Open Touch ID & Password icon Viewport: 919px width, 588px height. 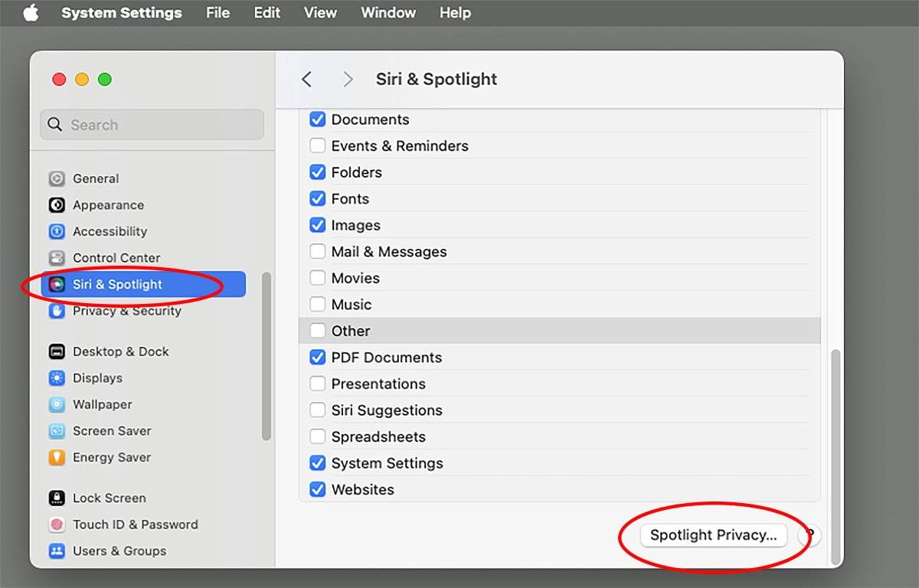(57, 524)
